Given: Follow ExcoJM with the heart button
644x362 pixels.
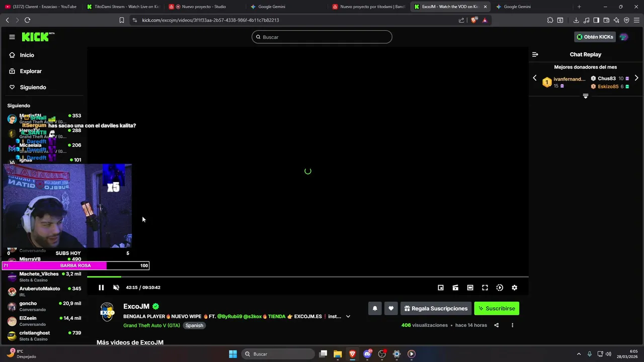Looking at the screenshot, I should [x=391, y=308].
